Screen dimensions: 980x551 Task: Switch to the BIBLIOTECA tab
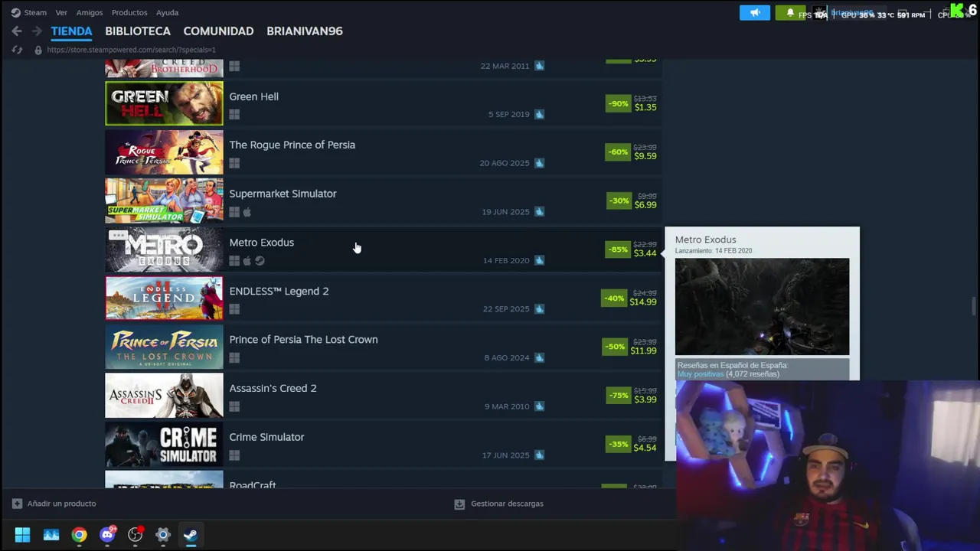[138, 31]
